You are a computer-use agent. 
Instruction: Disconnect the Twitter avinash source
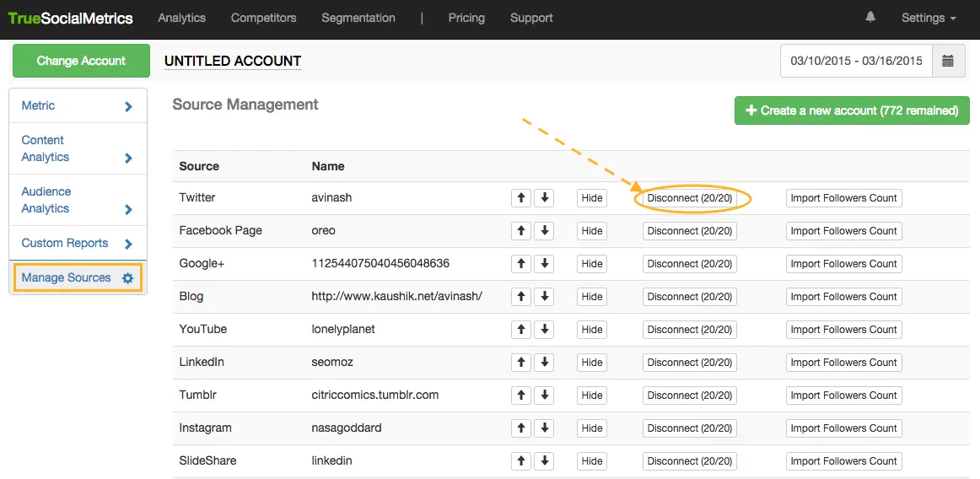pos(689,198)
